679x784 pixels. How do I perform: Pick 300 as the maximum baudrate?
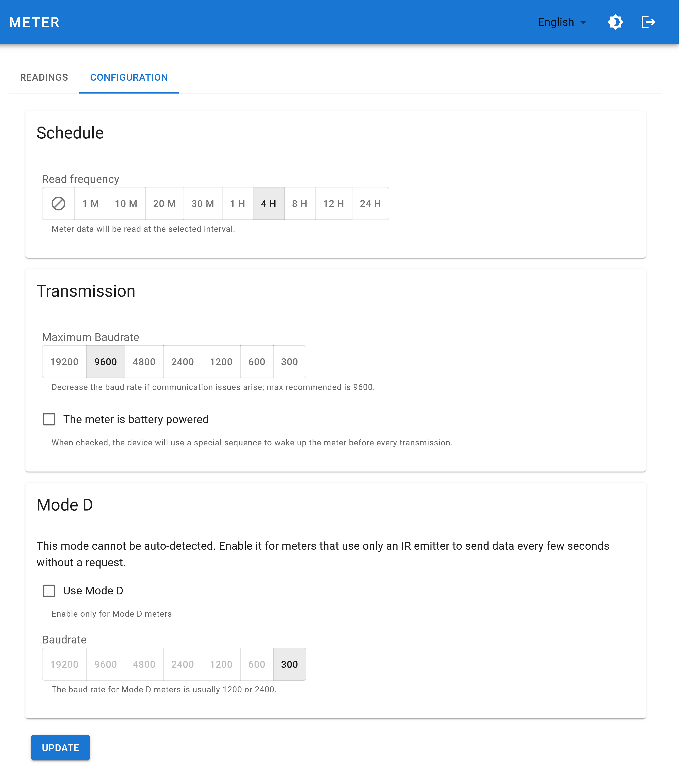(x=289, y=362)
